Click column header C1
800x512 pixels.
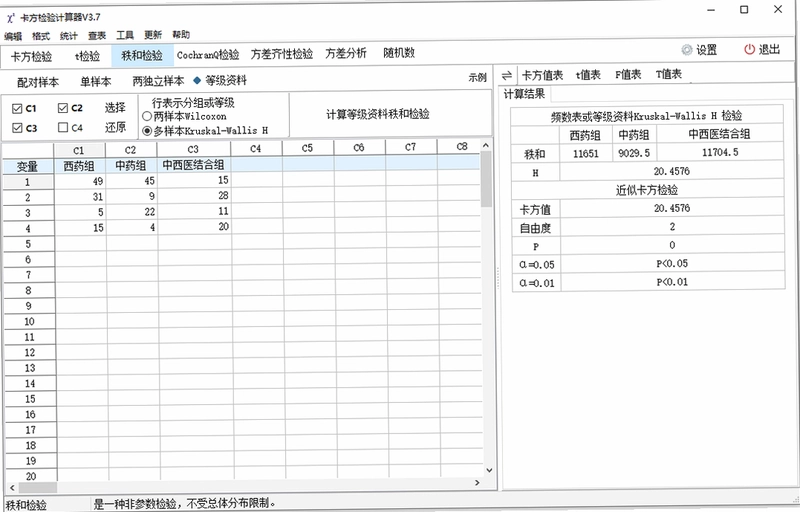[79, 150]
